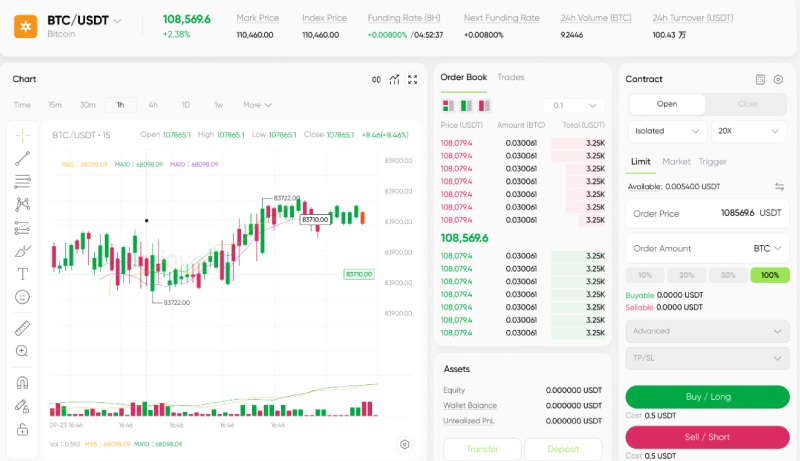Click the Buy / Long button
The image size is (800, 461).
(x=708, y=397)
